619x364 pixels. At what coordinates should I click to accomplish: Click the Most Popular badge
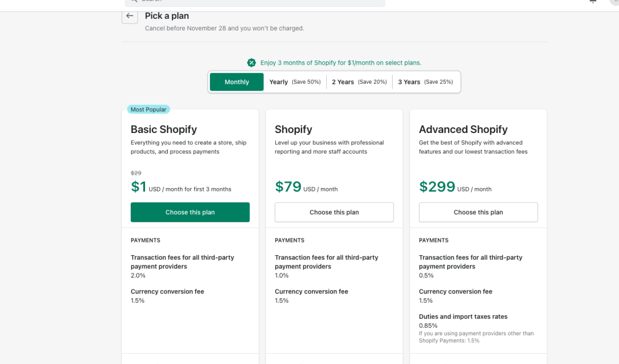click(x=148, y=109)
